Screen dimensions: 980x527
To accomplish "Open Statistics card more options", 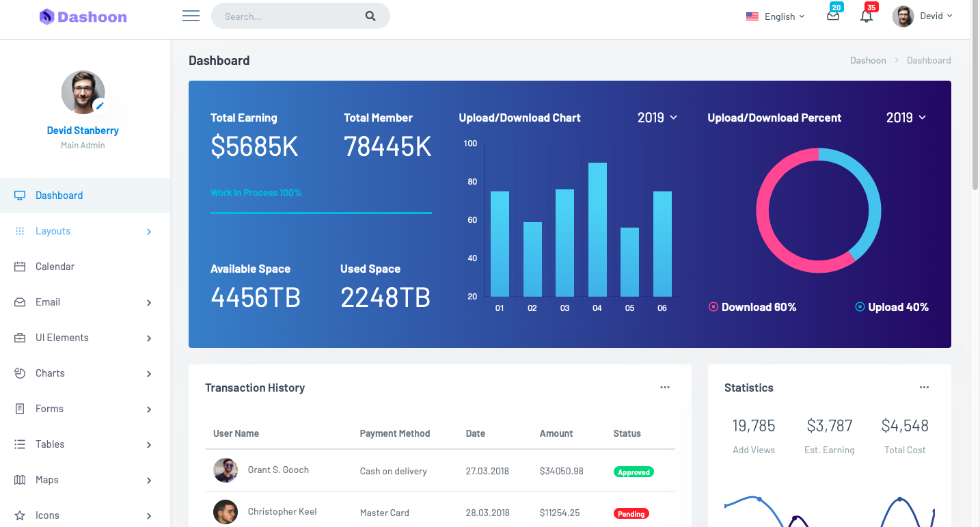I will tap(924, 388).
